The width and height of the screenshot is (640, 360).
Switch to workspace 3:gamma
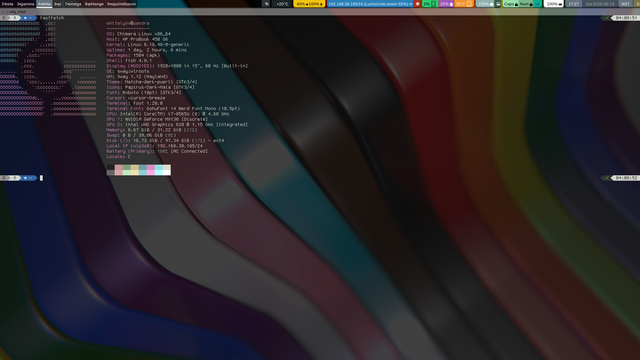25,4
